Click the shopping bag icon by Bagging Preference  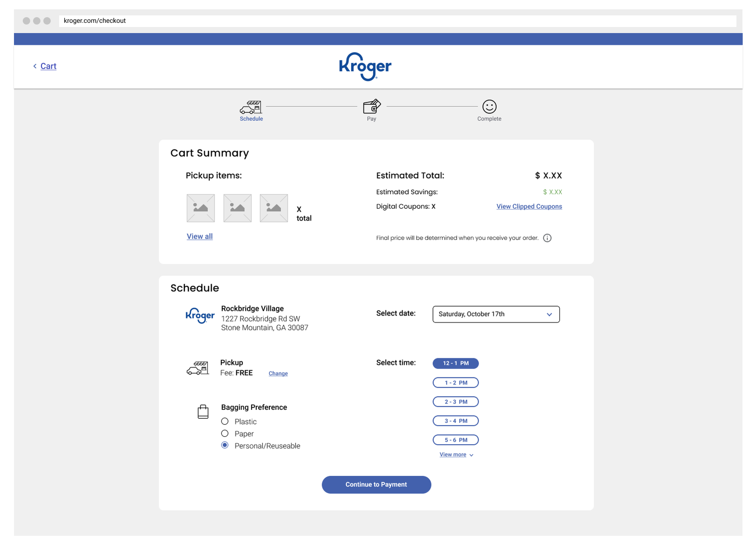[203, 412]
